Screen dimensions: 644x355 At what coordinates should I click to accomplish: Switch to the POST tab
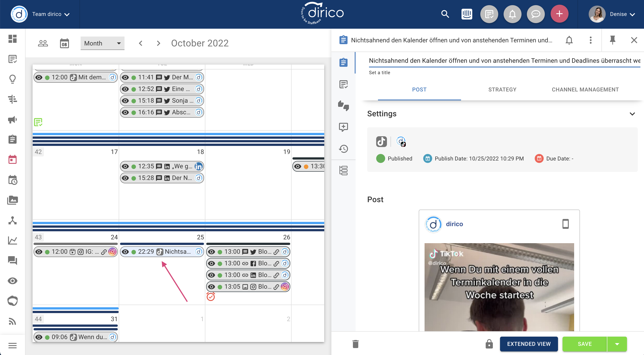tap(419, 90)
